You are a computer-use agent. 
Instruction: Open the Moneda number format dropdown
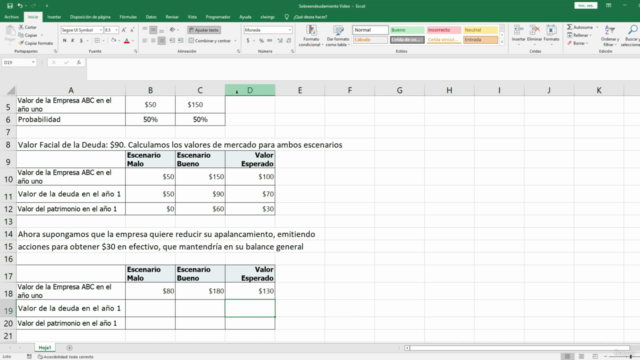tap(289, 30)
